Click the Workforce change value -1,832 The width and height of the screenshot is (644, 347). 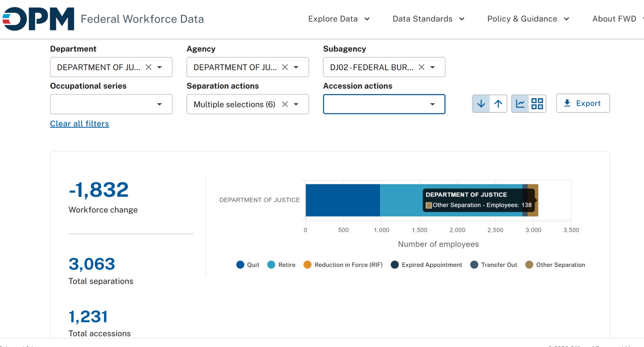pos(99,190)
